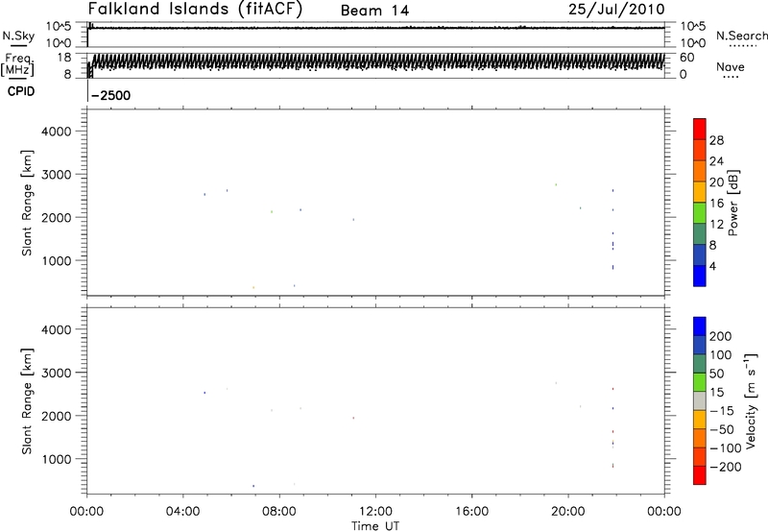Pick the bright blue lowest power colorbar segment
The height and width of the screenshot is (532, 768).
pos(700,276)
